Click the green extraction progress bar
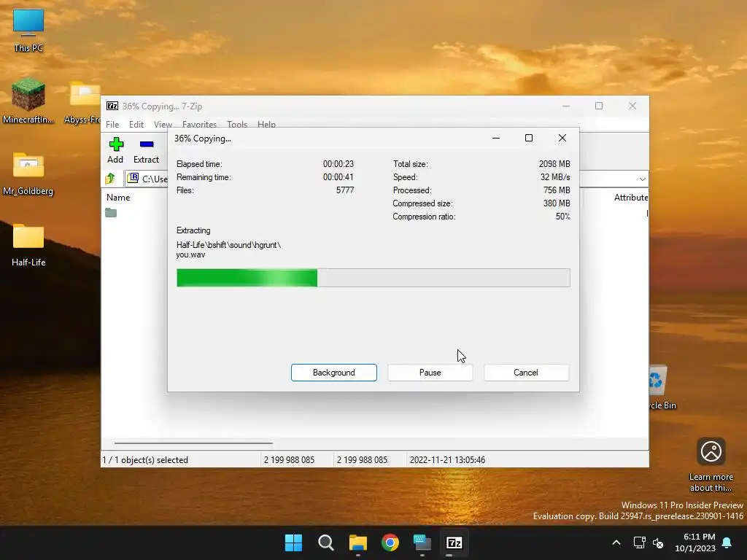 coord(373,278)
